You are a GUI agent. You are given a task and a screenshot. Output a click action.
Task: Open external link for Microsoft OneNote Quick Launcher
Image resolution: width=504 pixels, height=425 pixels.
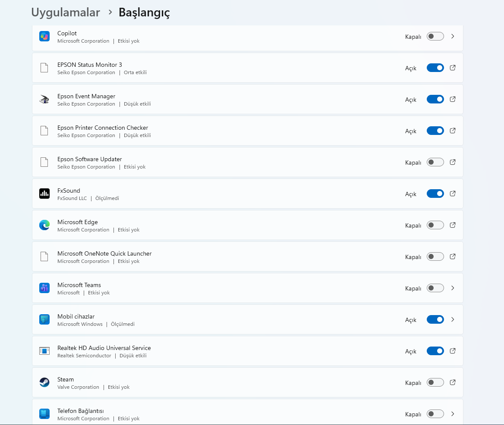(453, 256)
